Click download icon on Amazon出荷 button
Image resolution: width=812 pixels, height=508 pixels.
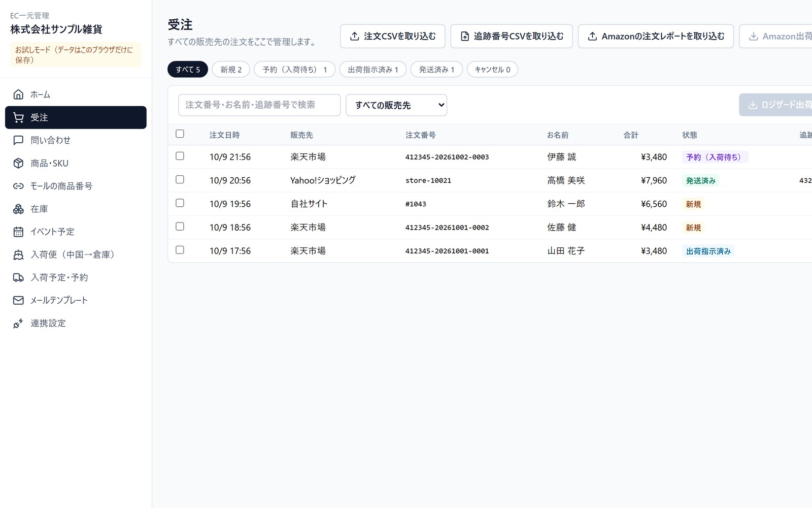tap(754, 36)
